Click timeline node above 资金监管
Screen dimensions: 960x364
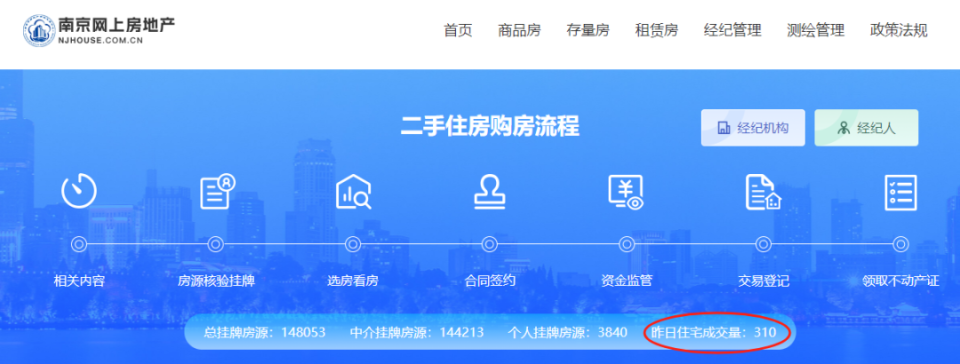(x=626, y=244)
